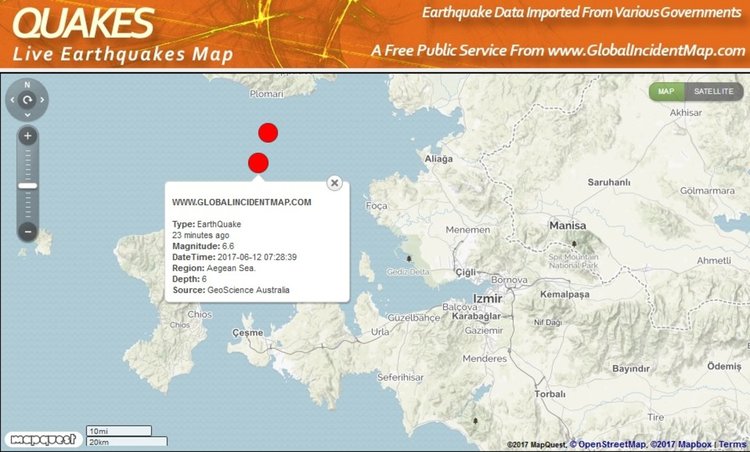
Task: Pan the map north with the N arrow
Action: tap(27, 86)
